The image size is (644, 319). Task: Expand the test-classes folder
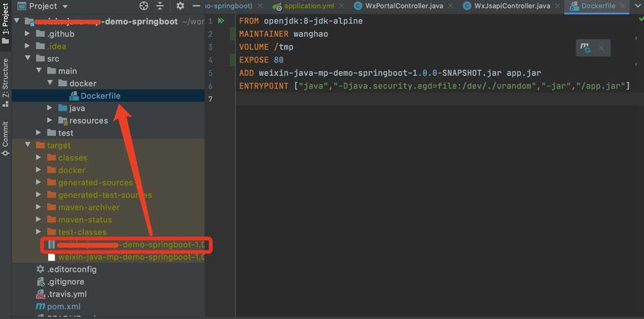tap(38, 232)
